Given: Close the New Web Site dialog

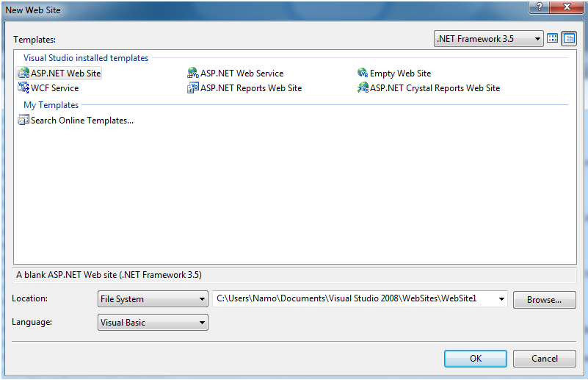Looking at the screenshot, I should [567, 7].
